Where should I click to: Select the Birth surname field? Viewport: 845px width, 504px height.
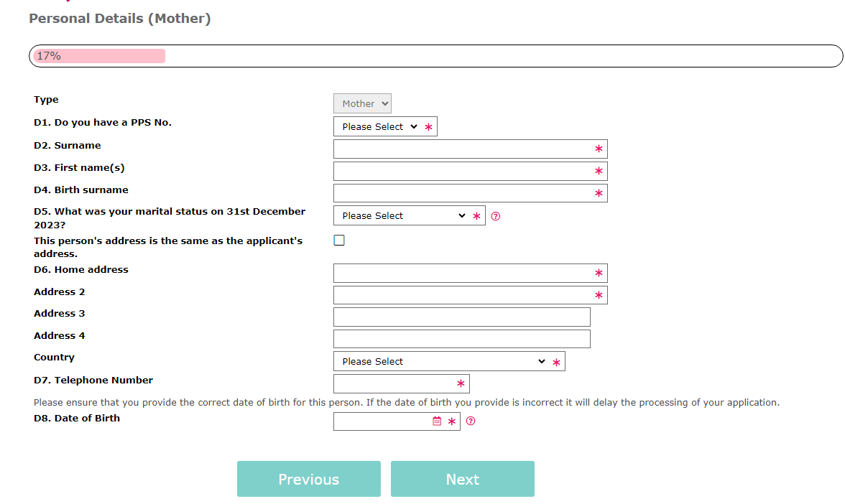click(463, 193)
